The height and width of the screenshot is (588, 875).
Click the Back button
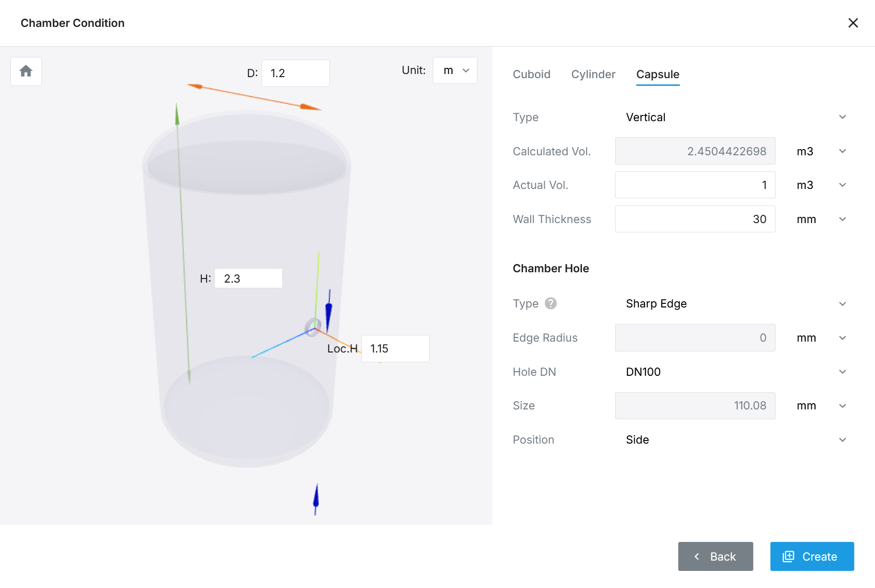click(x=716, y=556)
